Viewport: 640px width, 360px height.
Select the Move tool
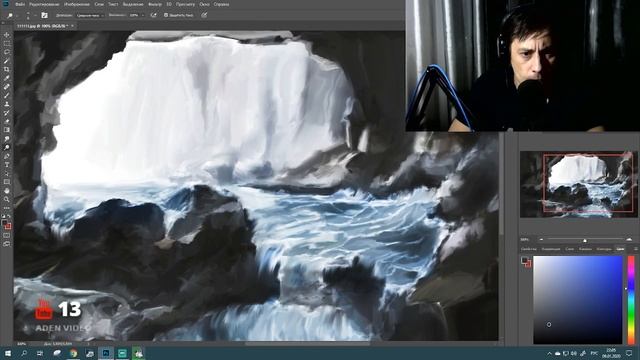pos(7,35)
